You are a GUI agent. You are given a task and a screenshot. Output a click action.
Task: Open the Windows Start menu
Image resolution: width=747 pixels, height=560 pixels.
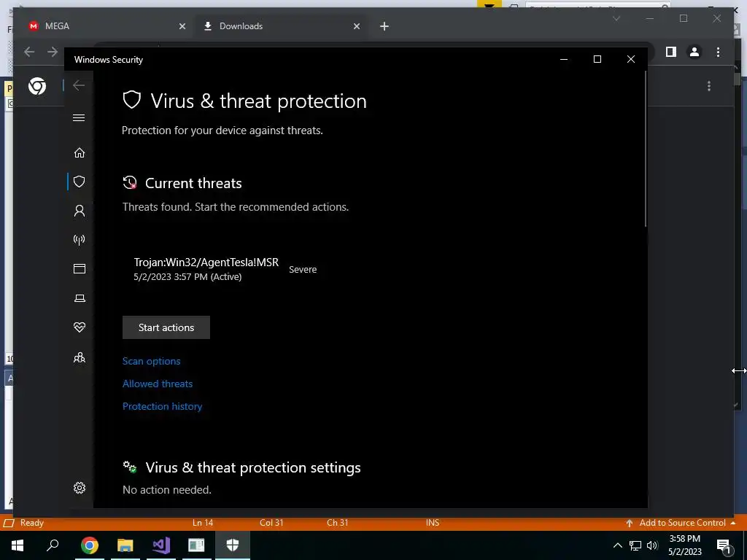point(18,545)
